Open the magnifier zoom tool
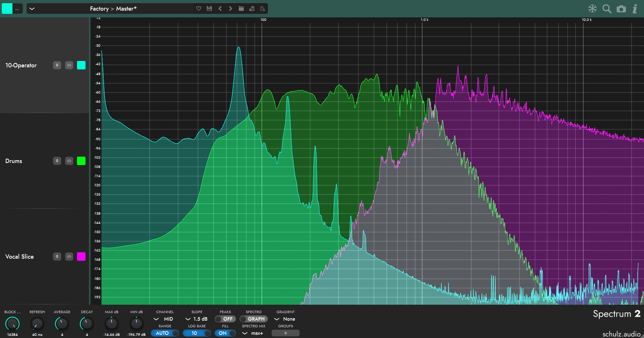This screenshot has width=644, height=338. coord(607,9)
